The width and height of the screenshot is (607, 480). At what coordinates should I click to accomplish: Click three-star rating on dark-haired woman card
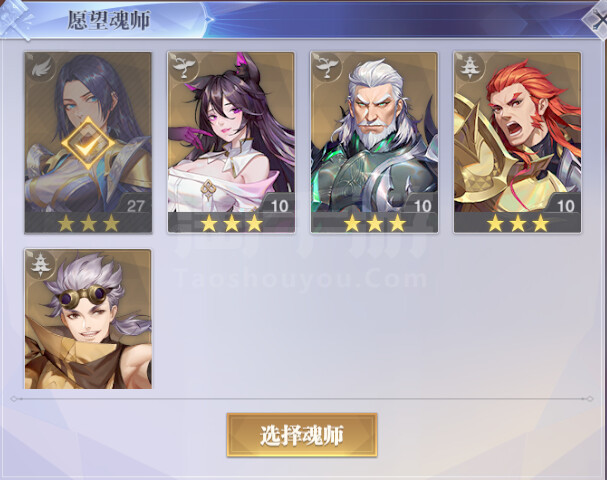(x=88, y=223)
